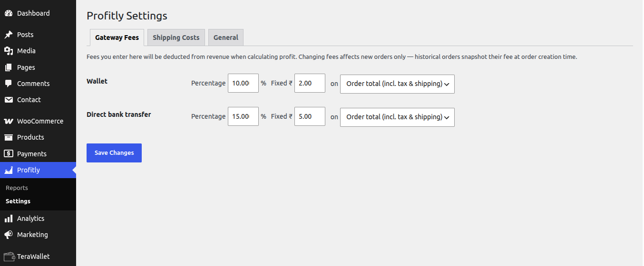Open Pages from the sidebar
The height and width of the screenshot is (266, 644).
[x=38, y=67]
